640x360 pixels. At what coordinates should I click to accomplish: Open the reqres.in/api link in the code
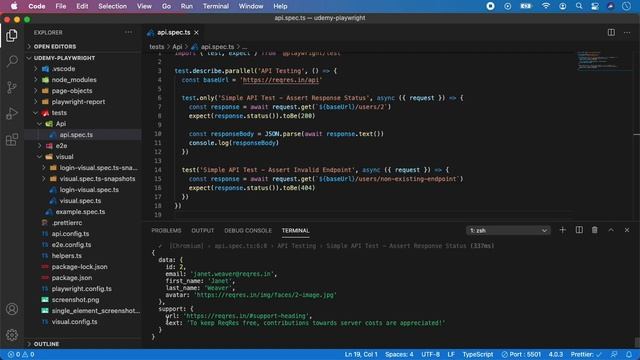(x=280, y=80)
